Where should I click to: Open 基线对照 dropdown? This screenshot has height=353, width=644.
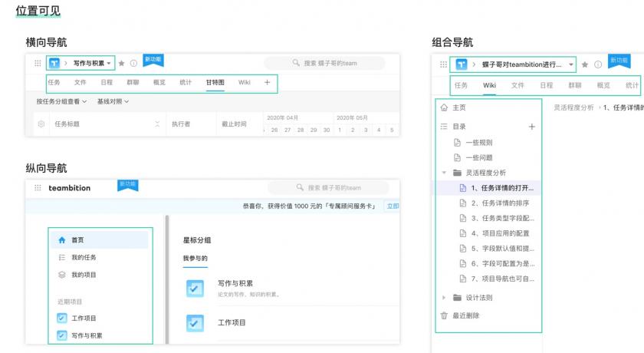click(113, 101)
